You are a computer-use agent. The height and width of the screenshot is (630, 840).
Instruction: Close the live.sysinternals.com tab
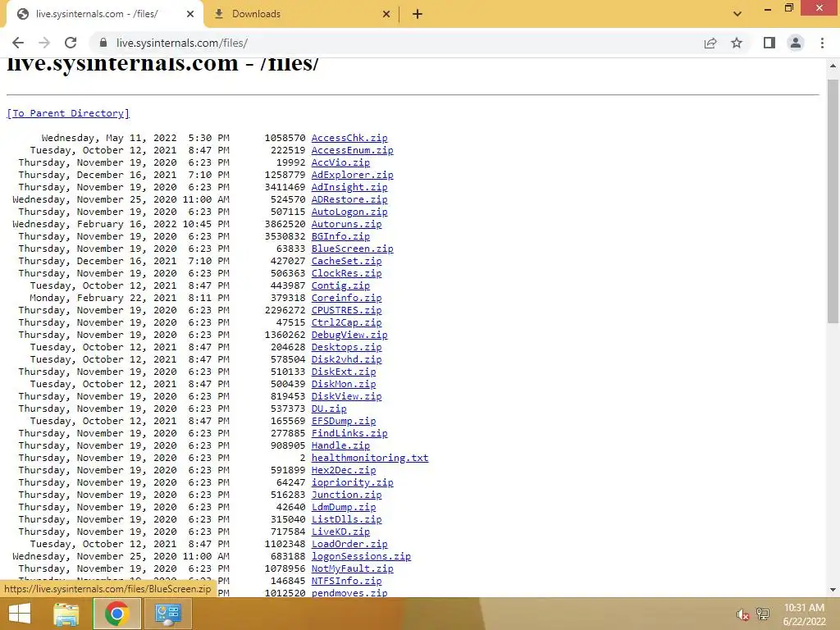tap(190, 15)
